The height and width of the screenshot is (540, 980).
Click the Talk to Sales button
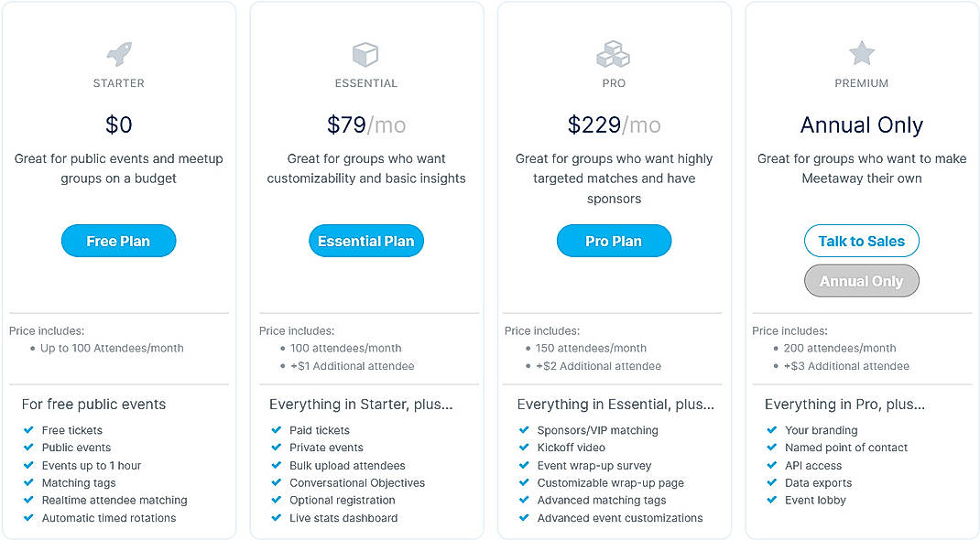click(861, 241)
